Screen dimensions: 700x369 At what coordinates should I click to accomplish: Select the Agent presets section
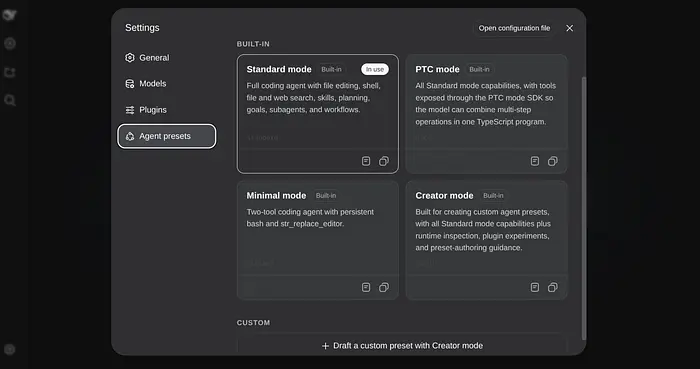click(x=167, y=136)
